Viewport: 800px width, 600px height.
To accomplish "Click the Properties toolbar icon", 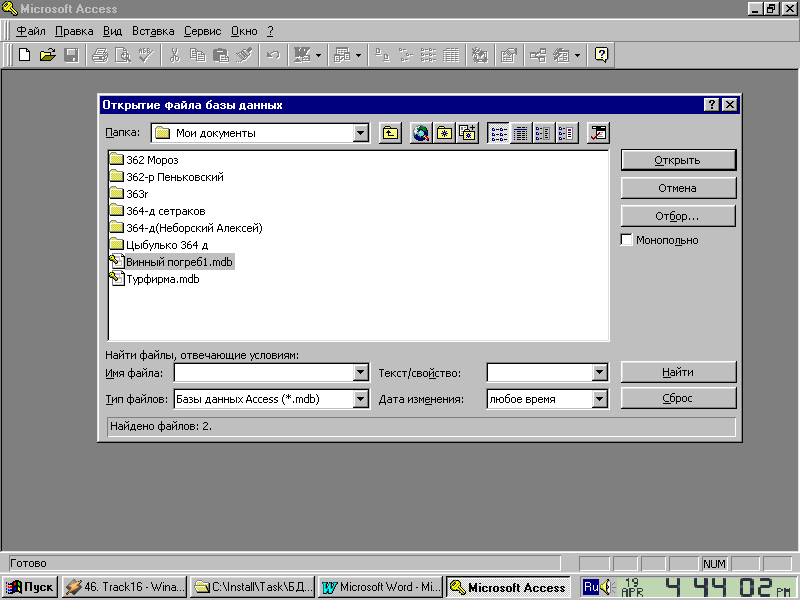I will pos(508,55).
